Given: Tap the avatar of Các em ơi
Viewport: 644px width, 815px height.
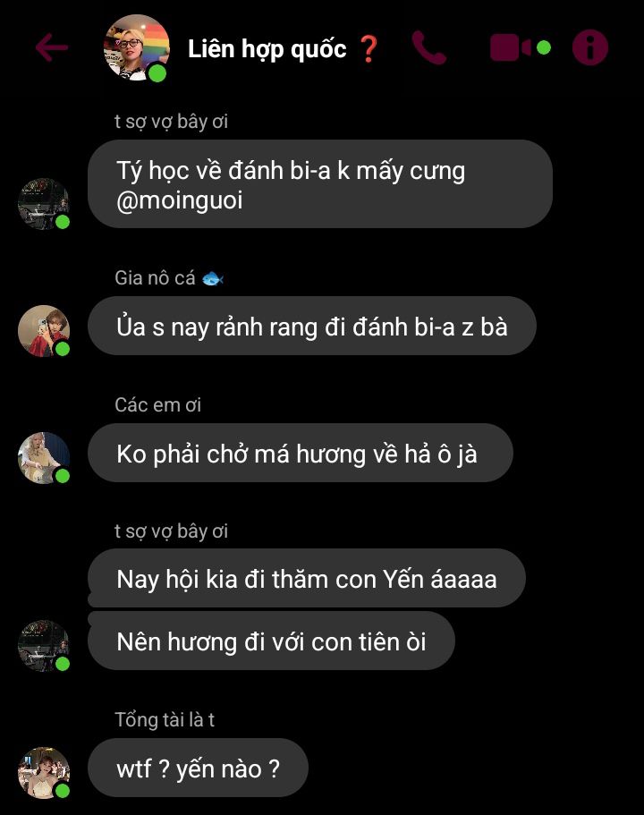Looking at the screenshot, I should (44, 458).
